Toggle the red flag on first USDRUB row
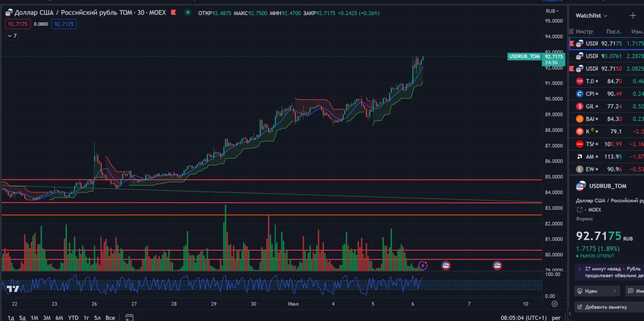This screenshot has height=321, width=644. [572, 44]
